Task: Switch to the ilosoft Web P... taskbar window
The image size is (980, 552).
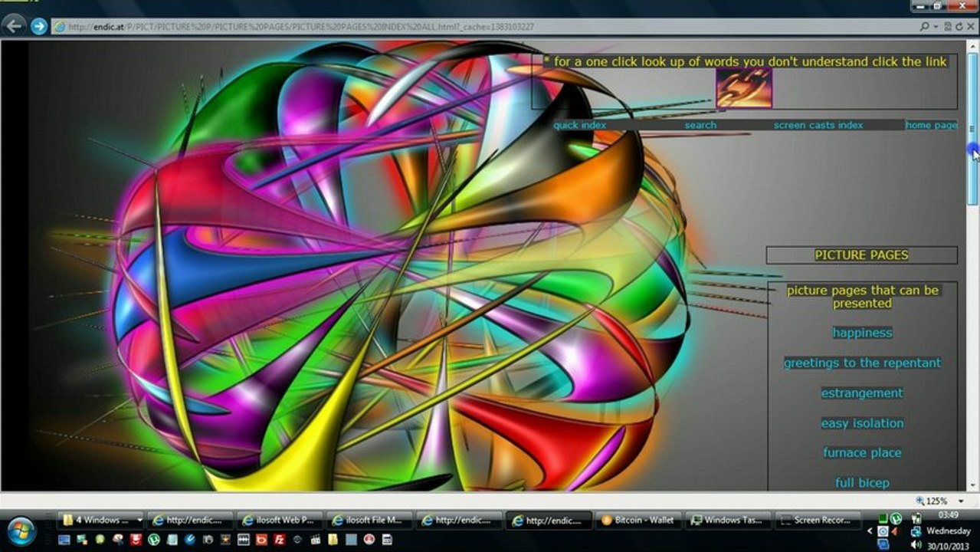Action: coord(278,520)
